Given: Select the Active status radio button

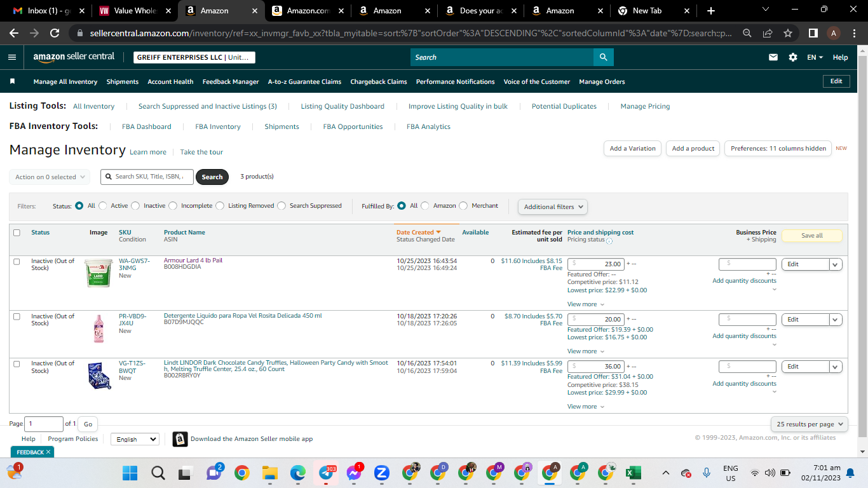Looking at the screenshot, I should (104, 206).
